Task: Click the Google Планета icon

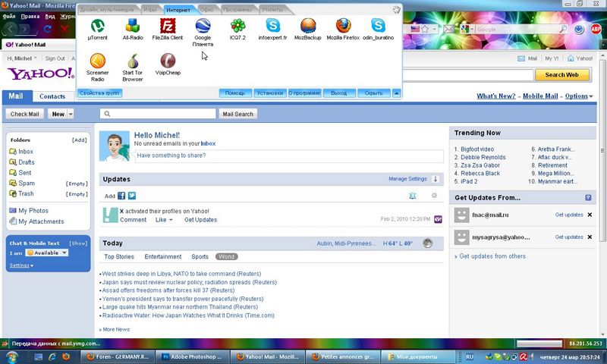Action: coord(203,27)
